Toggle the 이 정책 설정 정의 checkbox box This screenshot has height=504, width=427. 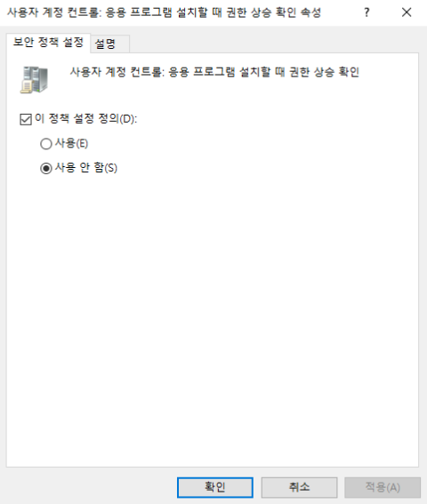pyautogui.click(x=26, y=119)
